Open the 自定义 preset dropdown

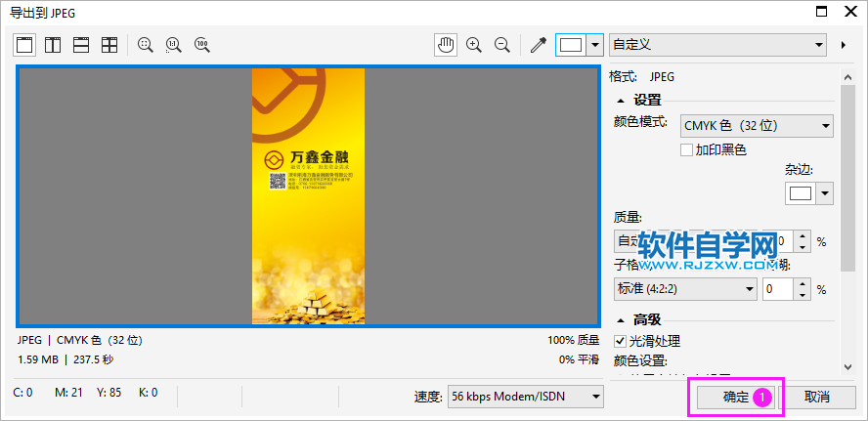click(x=717, y=45)
